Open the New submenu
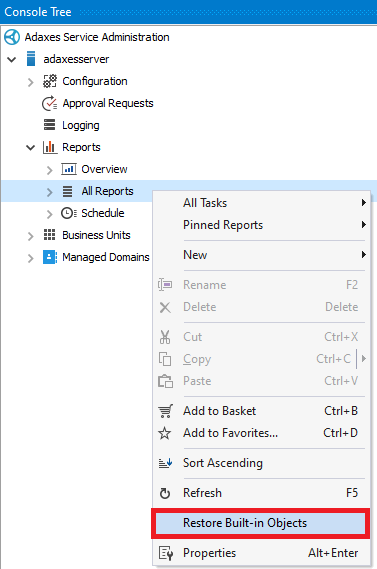Image resolution: width=377 pixels, height=569 pixels. coord(261,255)
